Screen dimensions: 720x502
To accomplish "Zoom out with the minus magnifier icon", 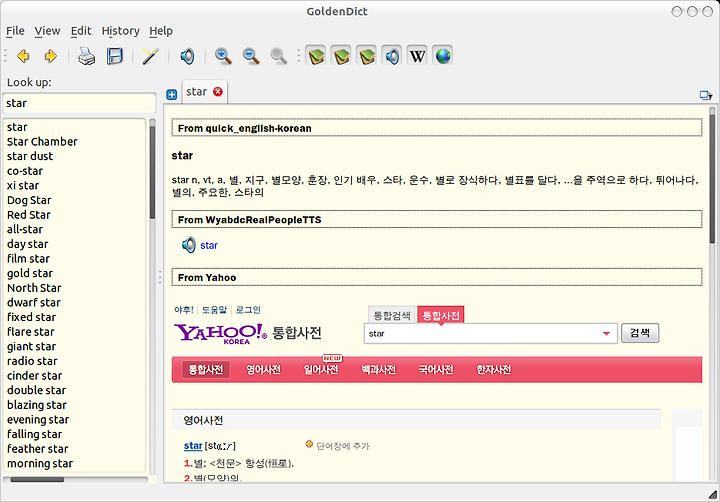I will 251,56.
